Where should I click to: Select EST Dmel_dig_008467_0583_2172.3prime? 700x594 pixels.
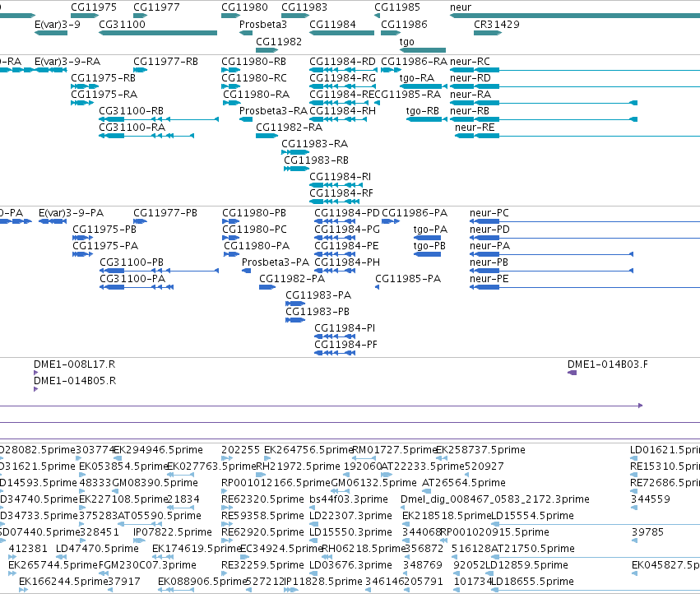pos(495,499)
